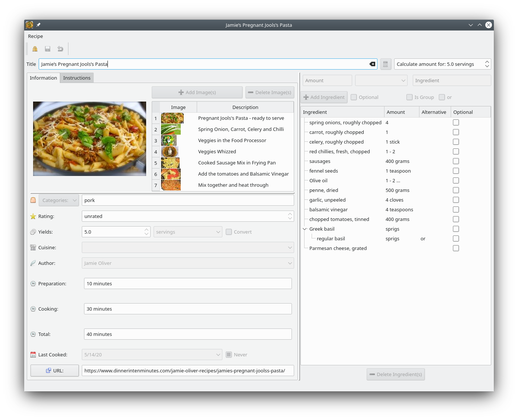This screenshot has height=420, width=518.
Task: Click the URL button
Action: click(x=55, y=371)
